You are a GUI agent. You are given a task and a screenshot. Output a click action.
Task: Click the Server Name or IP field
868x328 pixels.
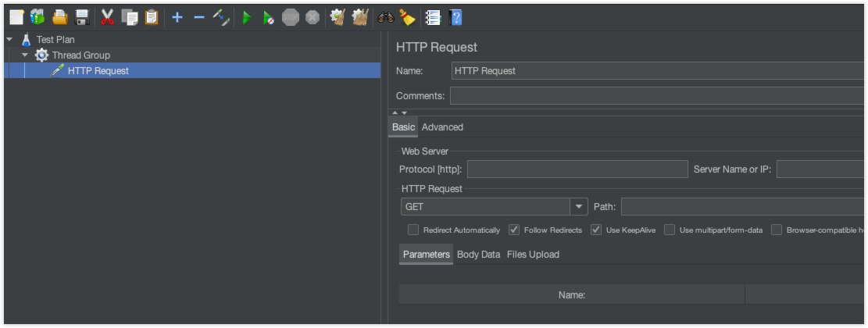coord(821,169)
